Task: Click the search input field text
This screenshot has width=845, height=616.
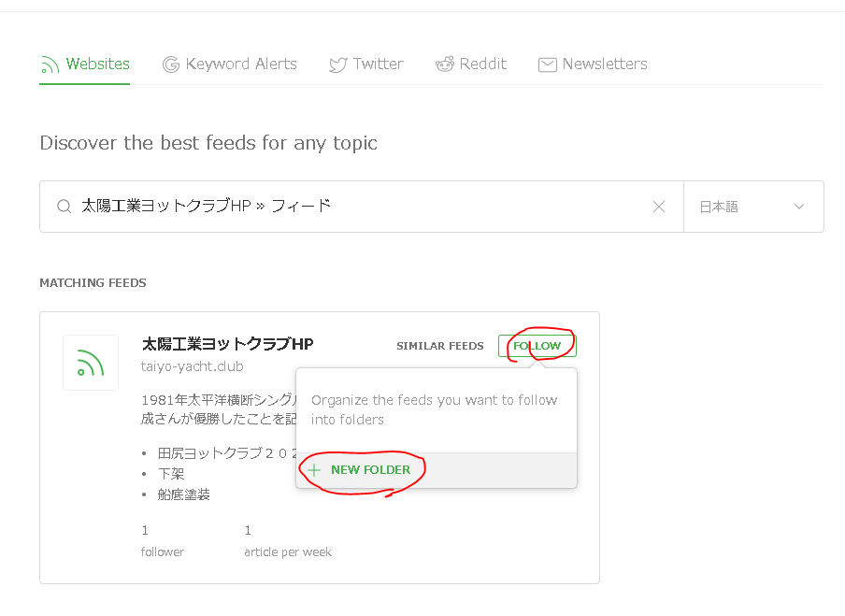Action: click(206, 206)
